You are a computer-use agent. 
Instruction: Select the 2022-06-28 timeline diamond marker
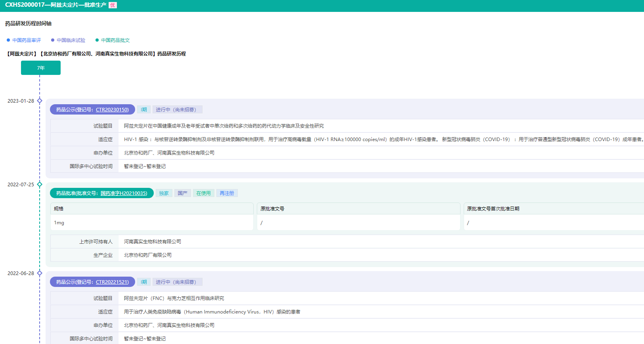(x=40, y=273)
